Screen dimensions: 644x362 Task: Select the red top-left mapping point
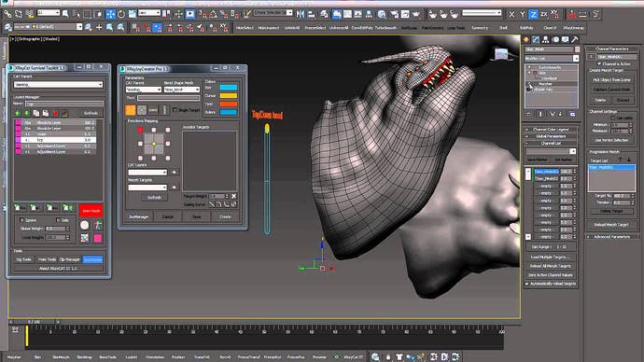pyautogui.click(x=140, y=130)
